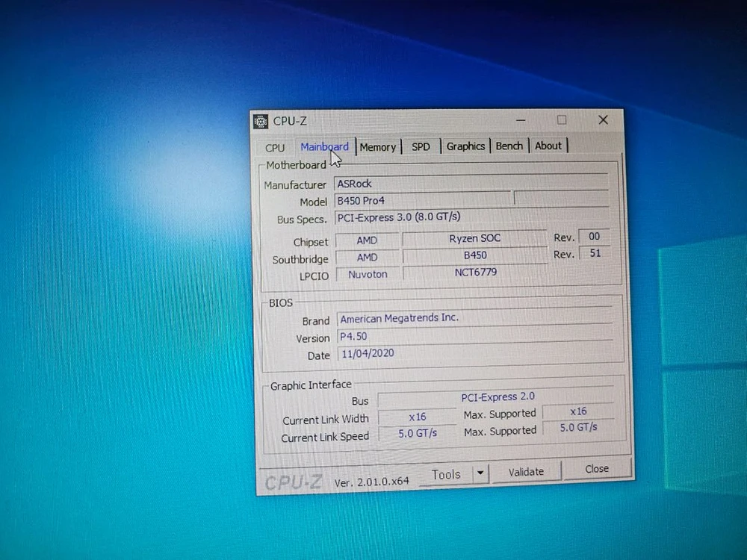This screenshot has width=747, height=560.
Task: Click the AMD southbridge vendor field
Action: 368,258
